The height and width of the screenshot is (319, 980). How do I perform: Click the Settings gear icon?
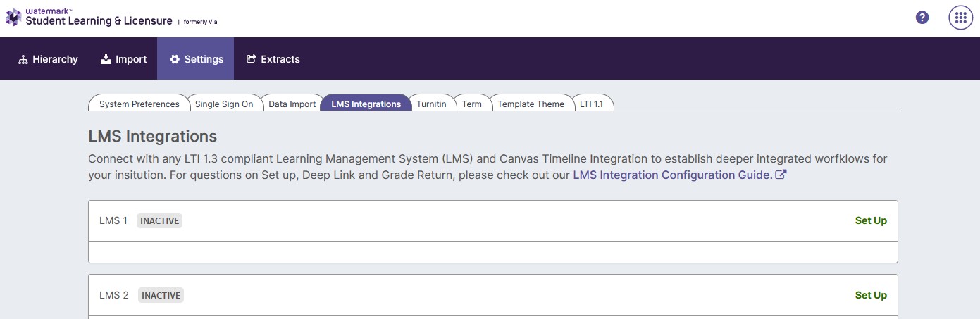pos(175,59)
